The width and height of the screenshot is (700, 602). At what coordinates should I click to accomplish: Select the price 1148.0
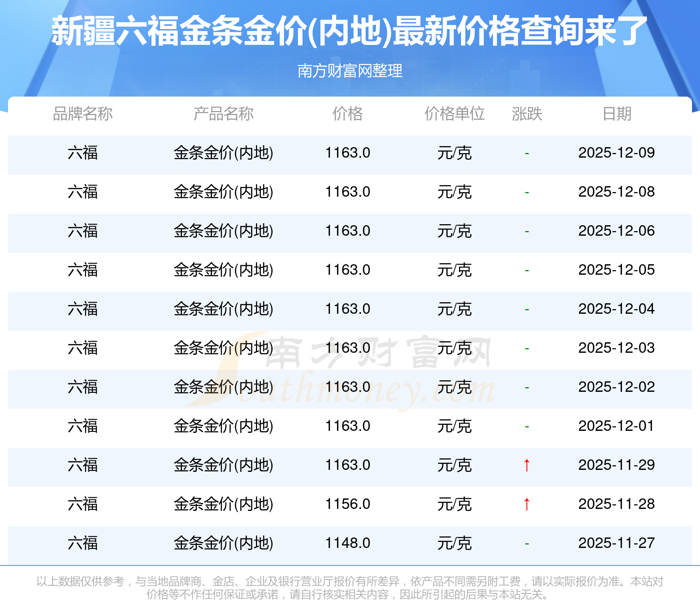click(x=348, y=543)
